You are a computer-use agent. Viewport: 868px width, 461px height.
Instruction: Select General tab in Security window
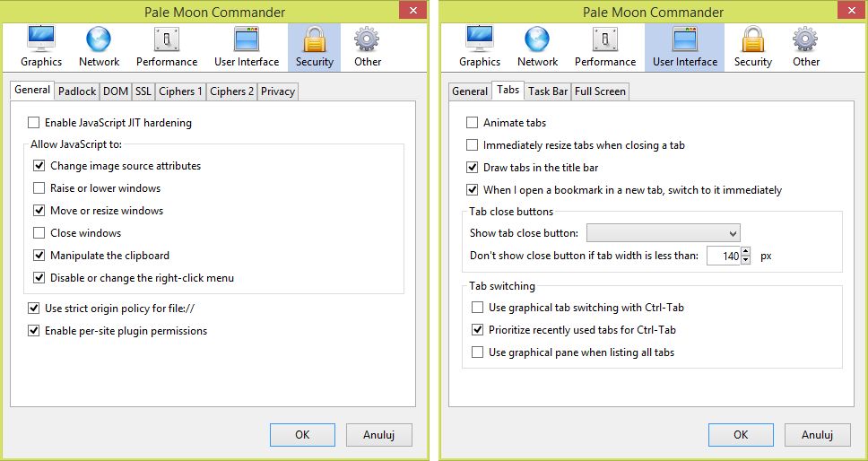point(32,91)
